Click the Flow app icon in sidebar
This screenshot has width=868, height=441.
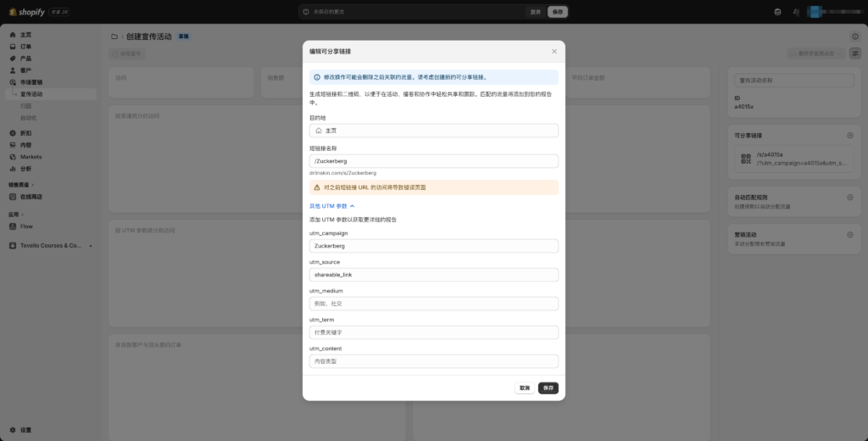point(13,226)
